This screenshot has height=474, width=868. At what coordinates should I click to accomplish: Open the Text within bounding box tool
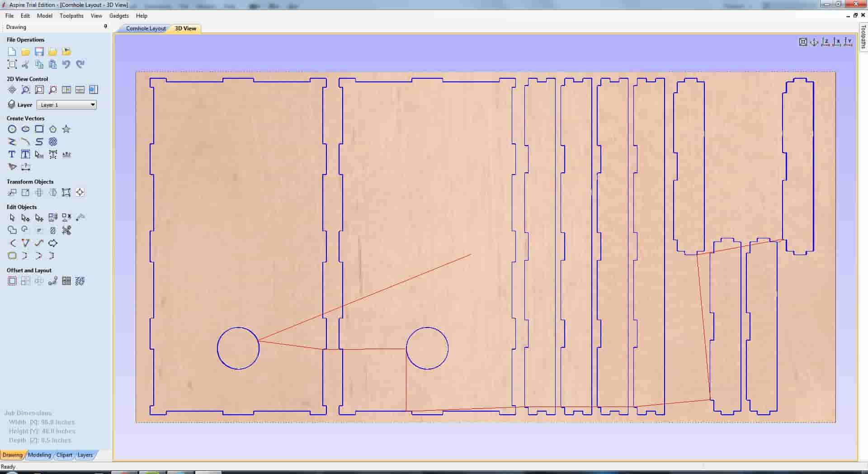26,154
